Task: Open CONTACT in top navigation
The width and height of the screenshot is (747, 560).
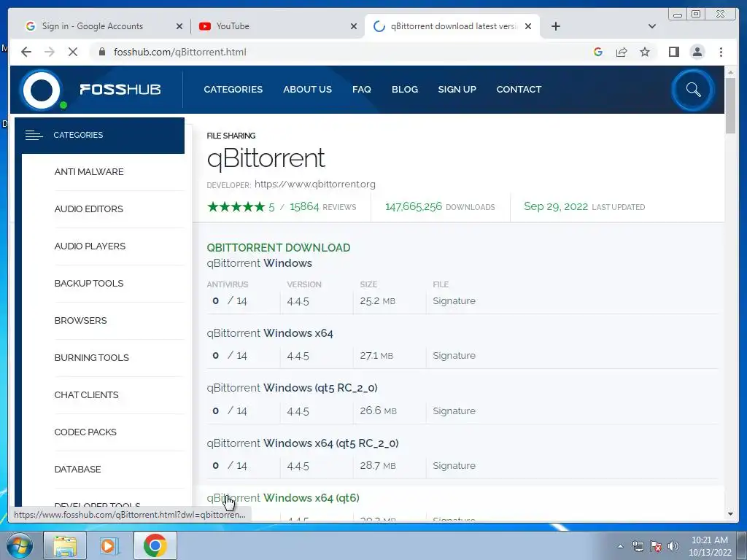Action: click(519, 90)
